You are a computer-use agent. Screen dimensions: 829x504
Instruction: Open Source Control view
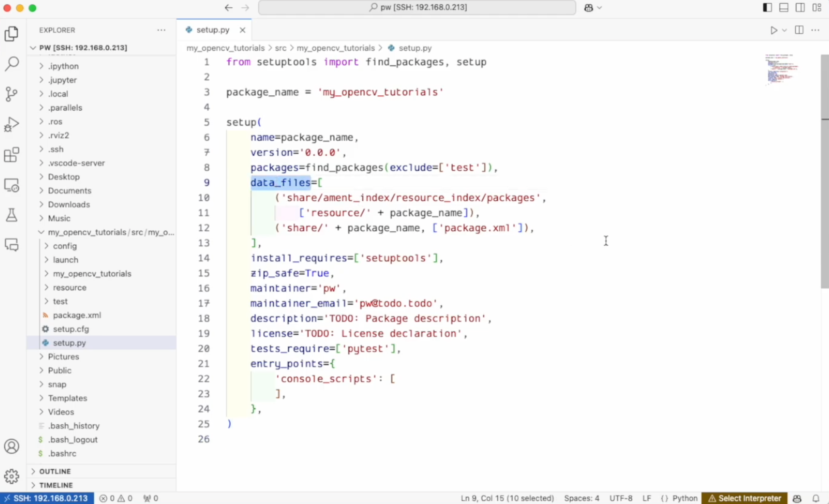click(x=12, y=94)
